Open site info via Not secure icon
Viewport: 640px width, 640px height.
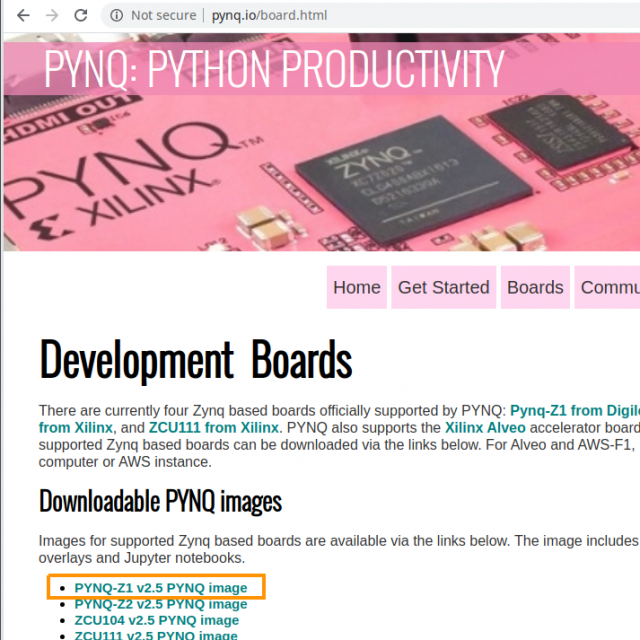pyautogui.click(x=117, y=15)
